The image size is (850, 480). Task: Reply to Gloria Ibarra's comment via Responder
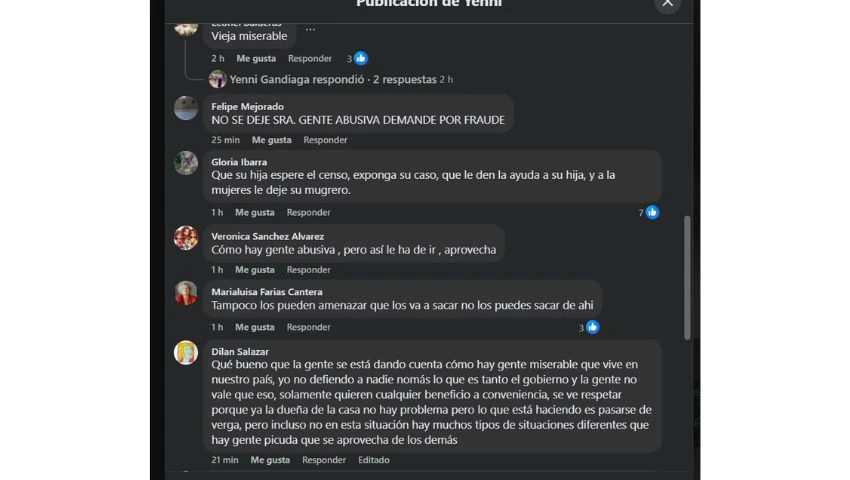click(x=308, y=213)
